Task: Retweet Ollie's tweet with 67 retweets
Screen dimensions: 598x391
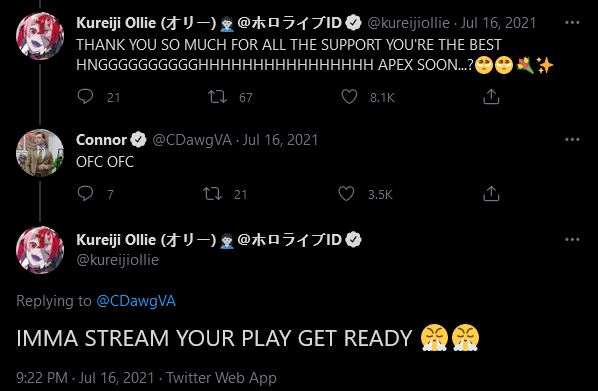Action: (217, 97)
